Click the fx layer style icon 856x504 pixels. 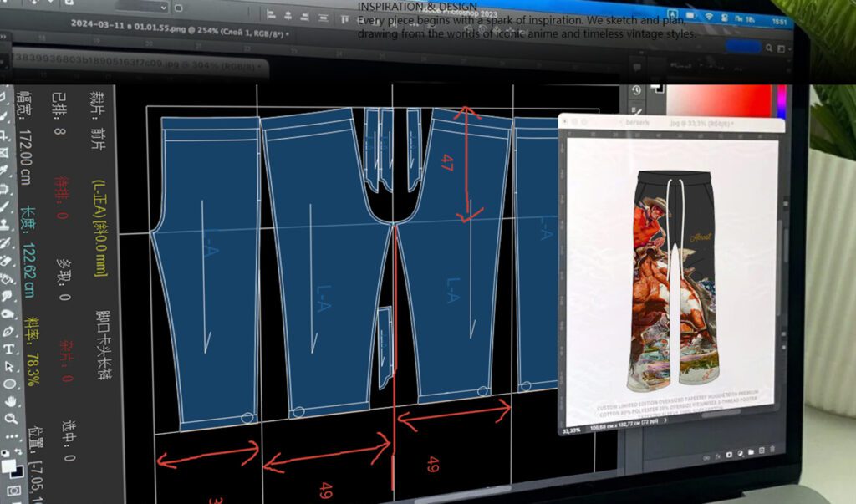717,456
